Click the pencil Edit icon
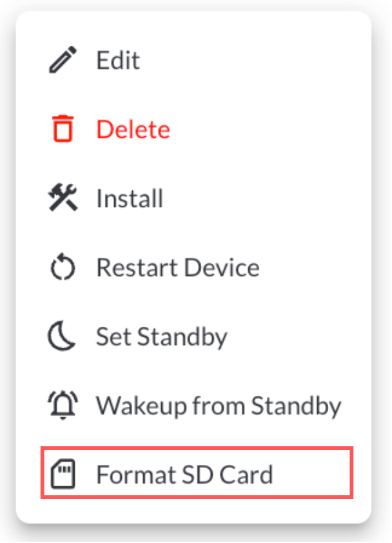 point(63,61)
